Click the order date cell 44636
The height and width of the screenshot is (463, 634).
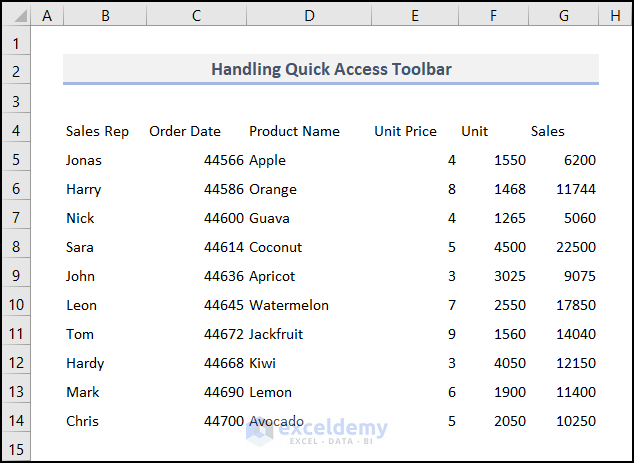click(x=223, y=276)
